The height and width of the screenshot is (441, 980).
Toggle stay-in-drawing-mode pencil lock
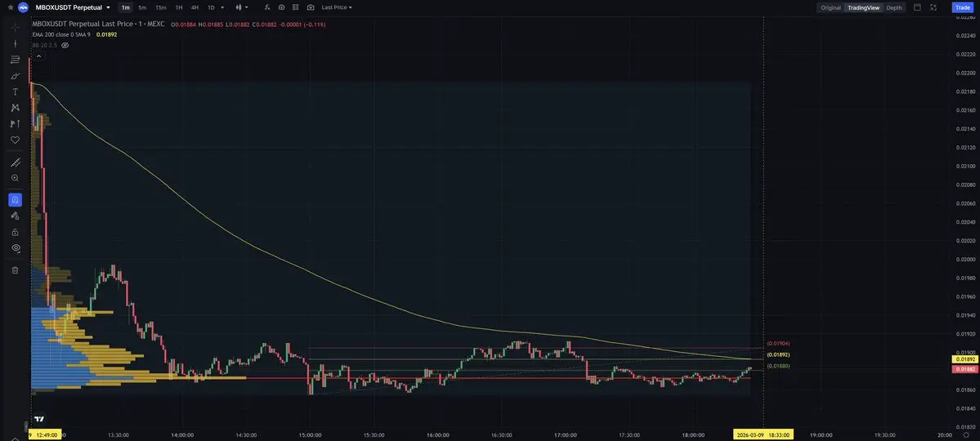point(15,216)
